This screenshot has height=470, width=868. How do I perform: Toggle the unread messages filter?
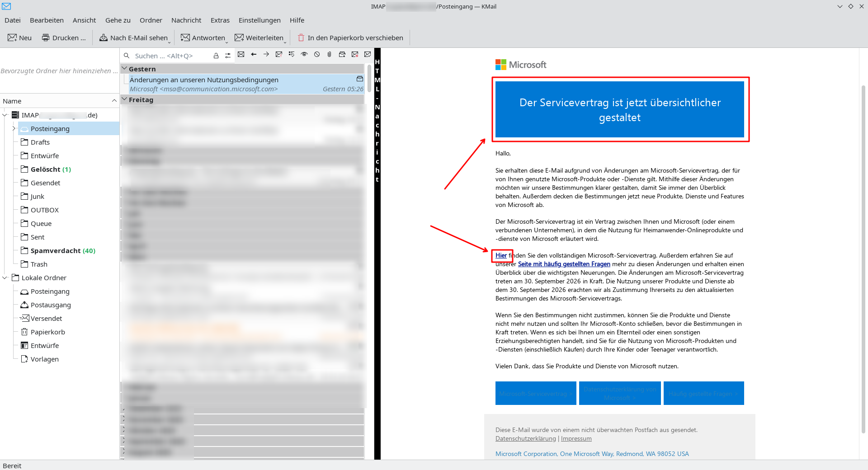click(241, 54)
